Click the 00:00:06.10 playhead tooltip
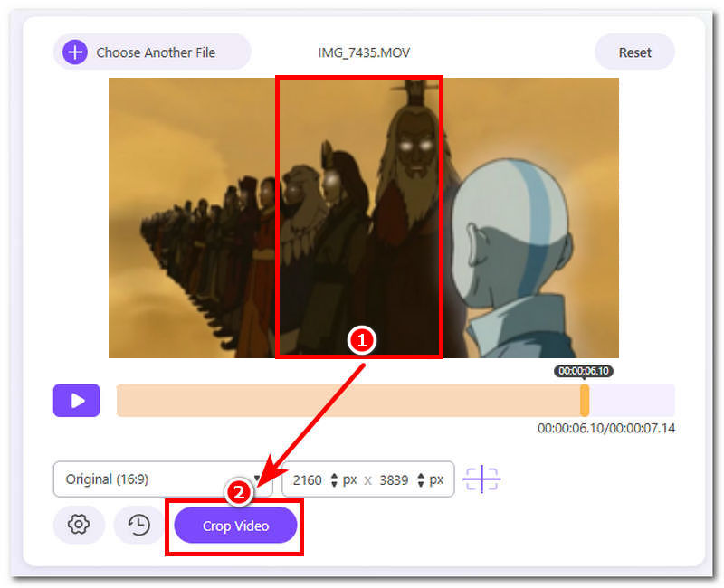This screenshot has height=588, width=724. 584,371
